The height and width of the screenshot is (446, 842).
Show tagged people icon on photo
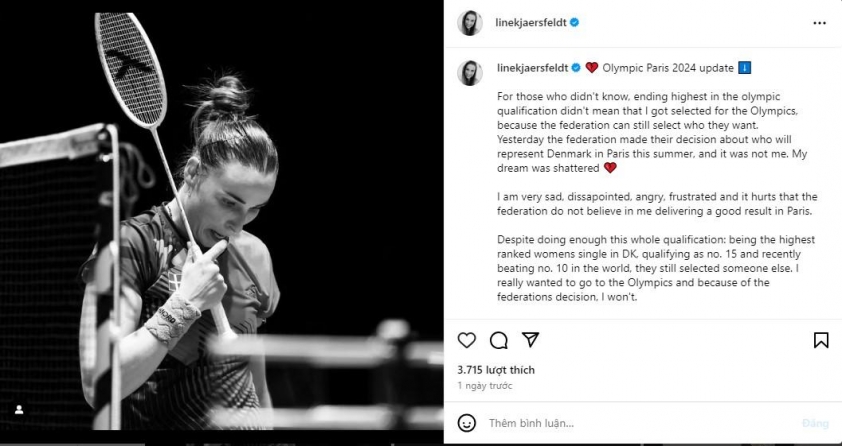[x=19, y=410]
